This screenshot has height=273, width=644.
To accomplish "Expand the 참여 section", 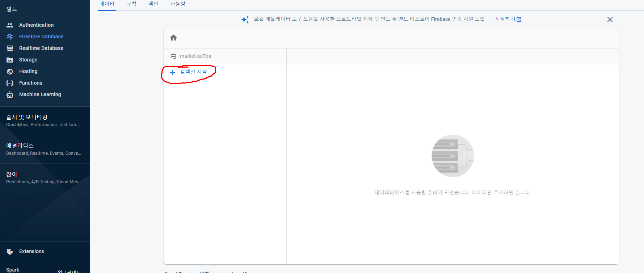I will click(45, 178).
